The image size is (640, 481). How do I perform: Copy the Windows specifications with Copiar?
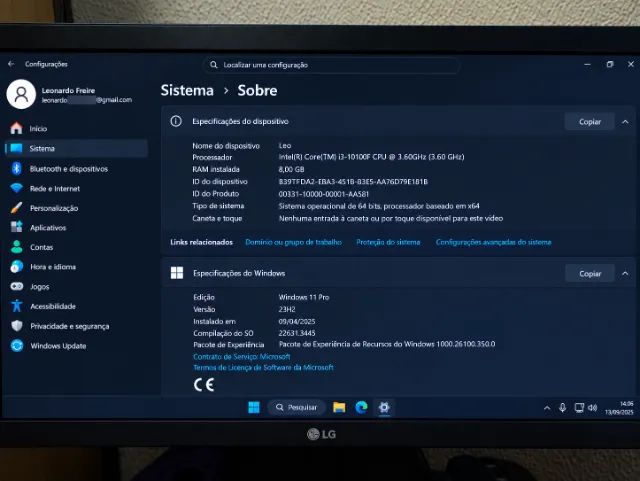point(590,274)
